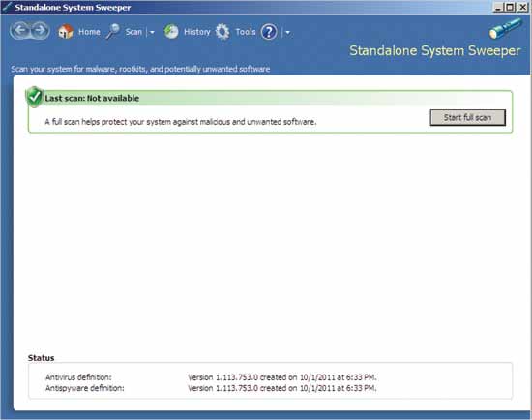
Task: Minimize the Standalone System Sweeper window
Action: pyautogui.click(x=498, y=7)
